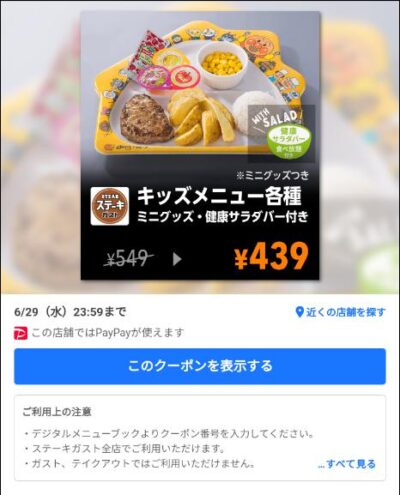Click the デジタルメニューブック usage note line

169,434
